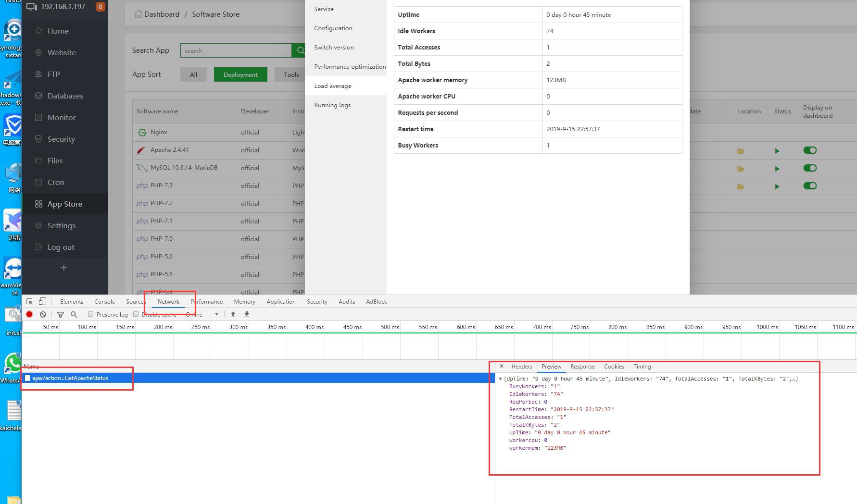Image resolution: width=857 pixels, height=504 pixels.
Task: Focus the Search App input field
Action: [236, 50]
